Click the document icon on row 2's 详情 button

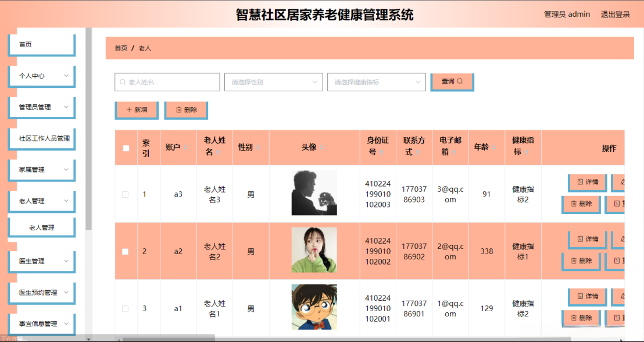click(x=579, y=240)
